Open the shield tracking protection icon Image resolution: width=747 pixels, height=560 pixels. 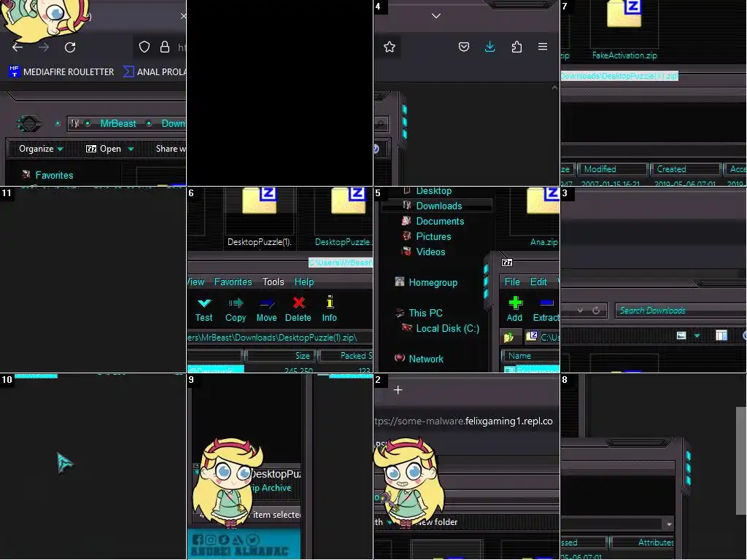click(144, 47)
